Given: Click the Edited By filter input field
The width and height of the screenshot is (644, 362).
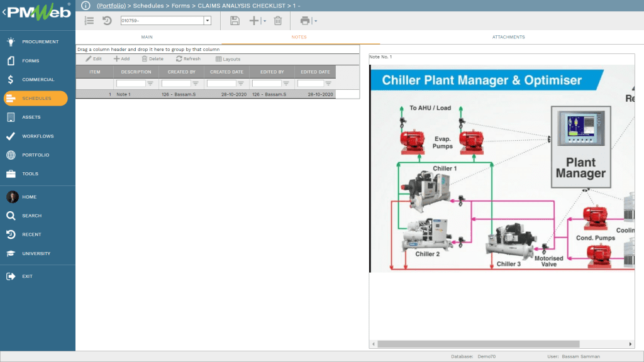Looking at the screenshot, I should (267, 84).
